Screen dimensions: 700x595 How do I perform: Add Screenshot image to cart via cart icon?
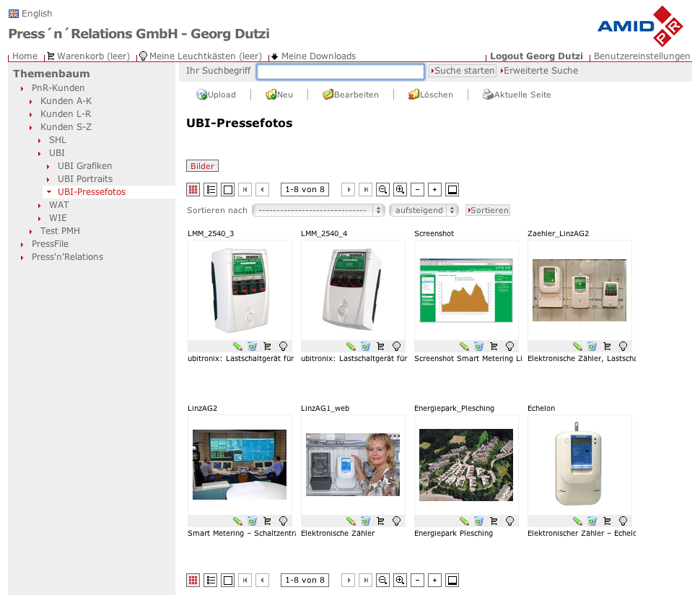pos(494,347)
